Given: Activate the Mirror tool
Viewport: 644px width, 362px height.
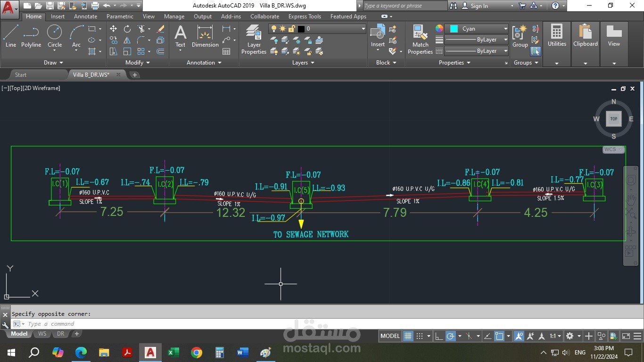Looking at the screenshot, I should tap(127, 40).
